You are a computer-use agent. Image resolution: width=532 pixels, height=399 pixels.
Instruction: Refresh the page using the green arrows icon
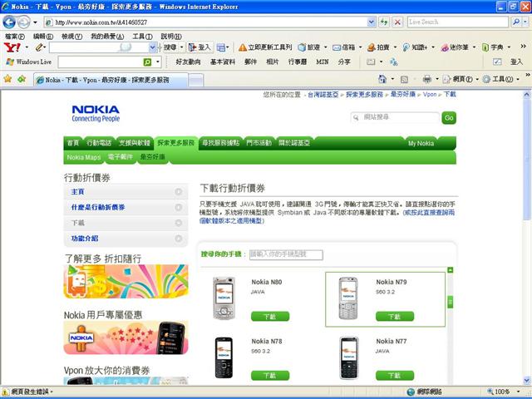tap(384, 22)
